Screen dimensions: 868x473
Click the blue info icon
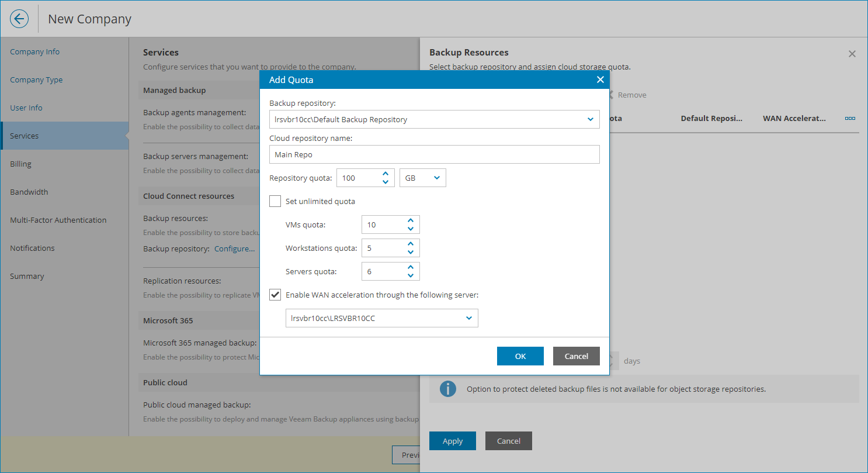[x=447, y=389]
